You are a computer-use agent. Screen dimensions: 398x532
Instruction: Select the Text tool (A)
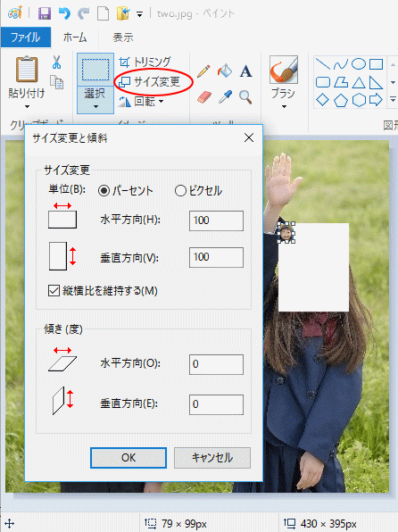coord(245,71)
